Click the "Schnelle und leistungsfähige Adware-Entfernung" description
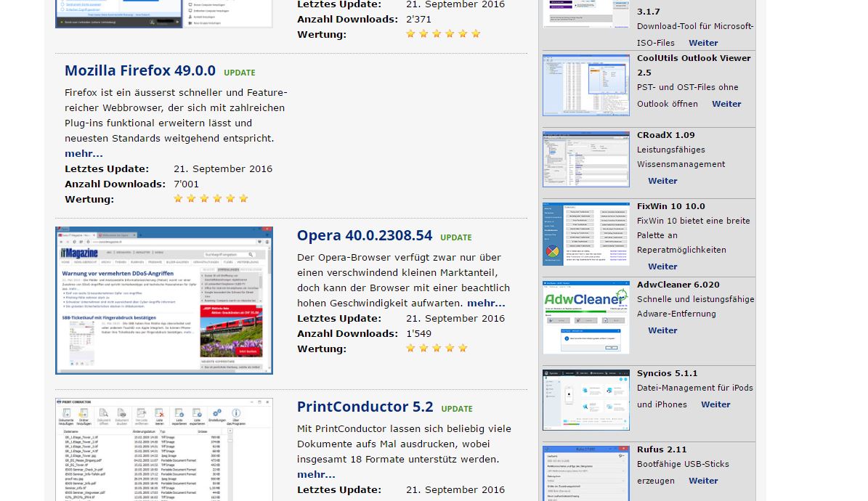This screenshot has height=501, width=868. (696, 306)
